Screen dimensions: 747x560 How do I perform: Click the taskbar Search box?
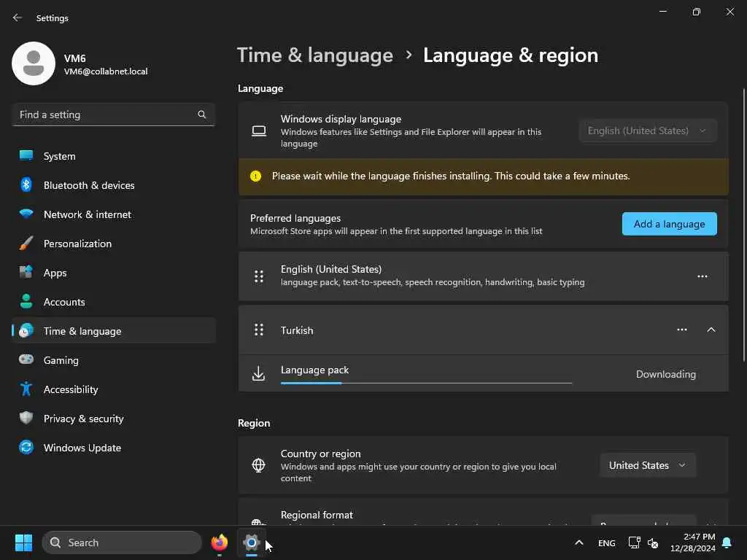click(x=122, y=542)
